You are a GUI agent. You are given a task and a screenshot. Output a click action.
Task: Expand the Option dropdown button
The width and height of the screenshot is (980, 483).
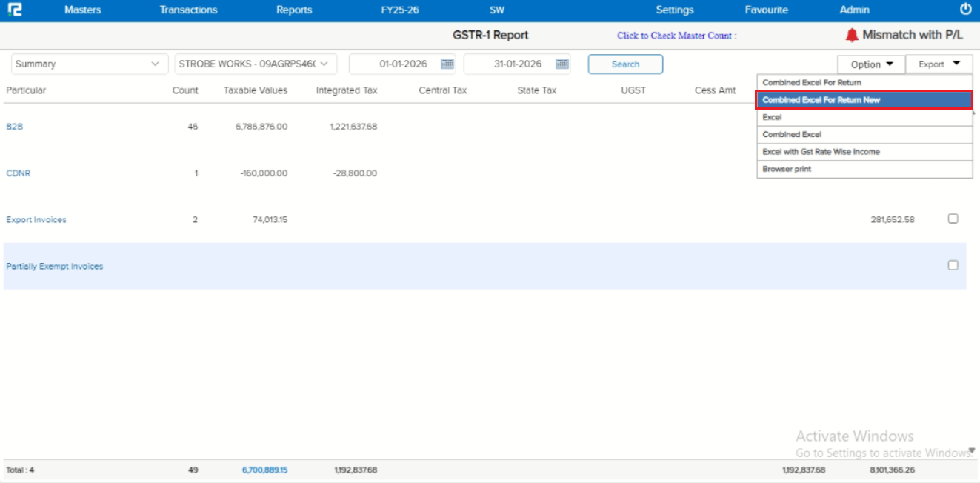pyautogui.click(x=871, y=64)
